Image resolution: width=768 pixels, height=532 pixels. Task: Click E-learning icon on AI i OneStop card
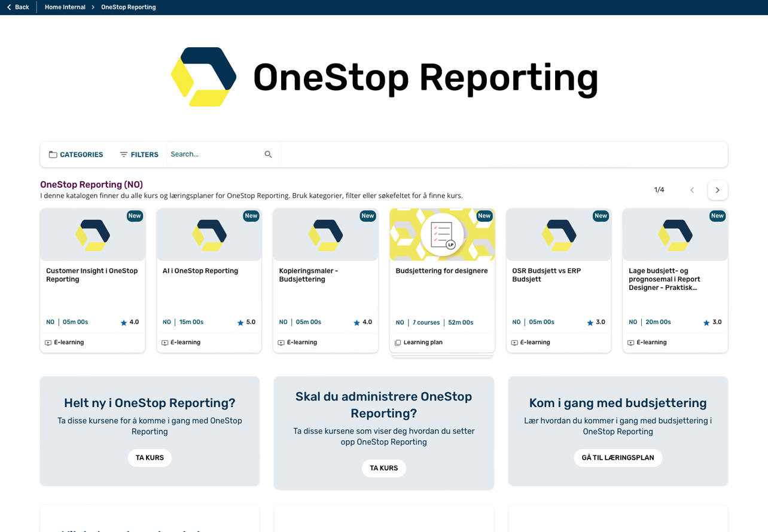(165, 343)
